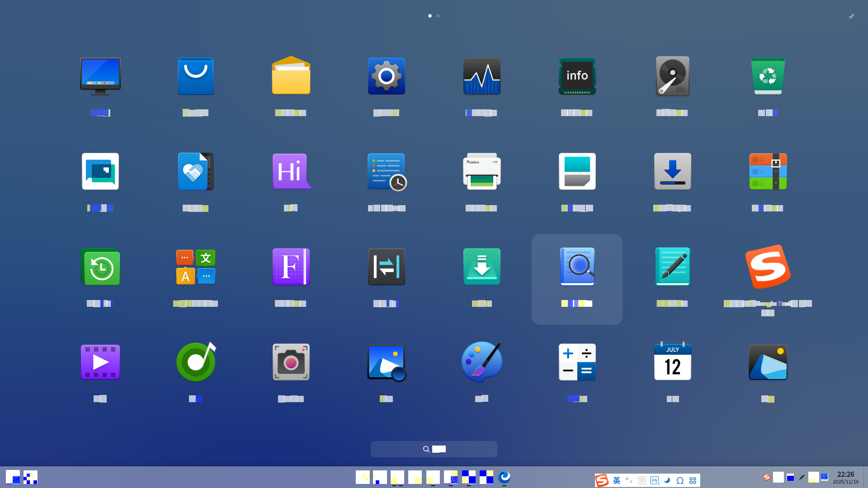Open the Package Installer down-arrow icon
The height and width of the screenshot is (488, 868).
click(672, 171)
